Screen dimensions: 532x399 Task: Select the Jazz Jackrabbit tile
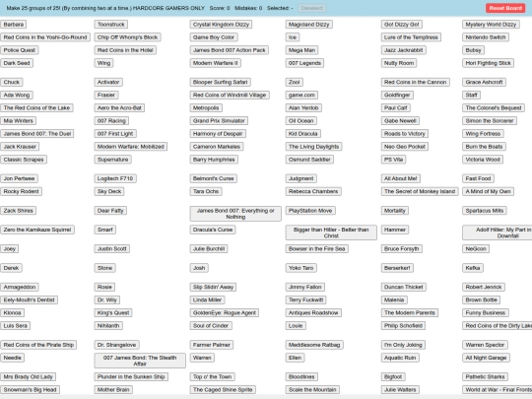(x=403, y=50)
